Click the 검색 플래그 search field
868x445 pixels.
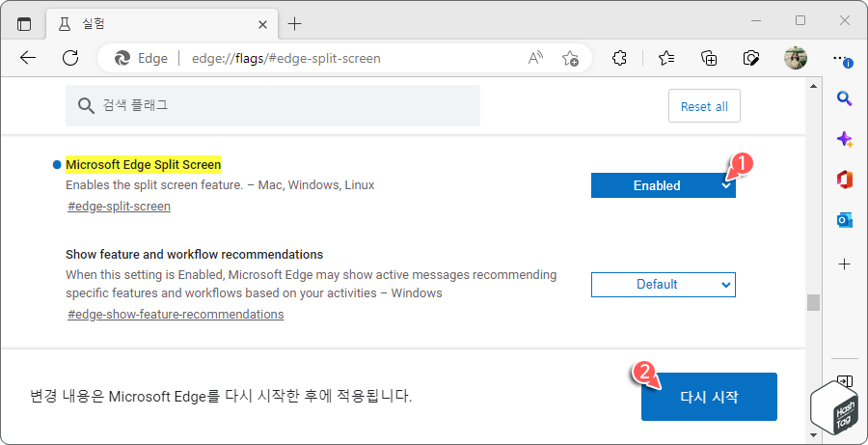(x=273, y=105)
